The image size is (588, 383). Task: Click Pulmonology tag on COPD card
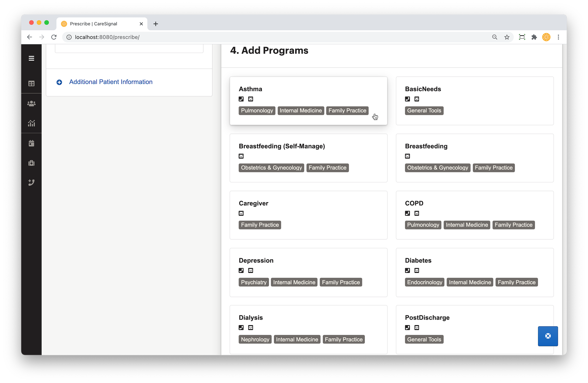point(423,225)
